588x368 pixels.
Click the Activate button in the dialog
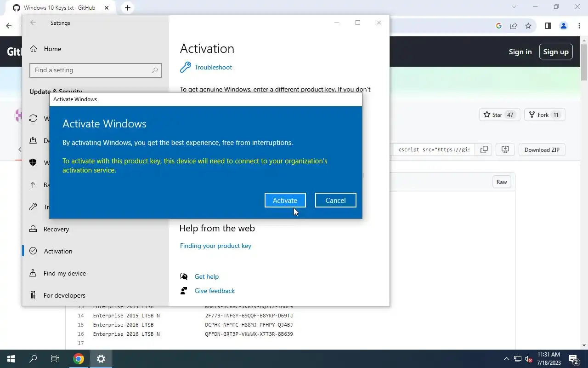(285, 200)
